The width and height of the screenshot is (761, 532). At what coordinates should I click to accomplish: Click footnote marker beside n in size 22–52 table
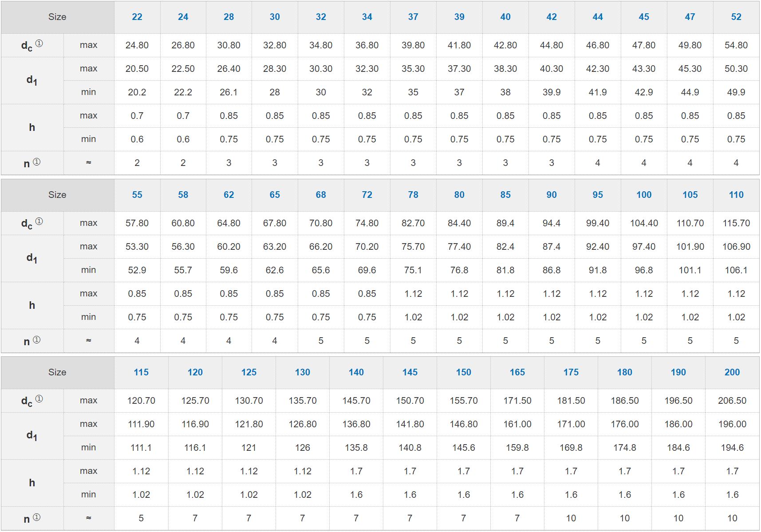pyautogui.click(x=37, y=162)
